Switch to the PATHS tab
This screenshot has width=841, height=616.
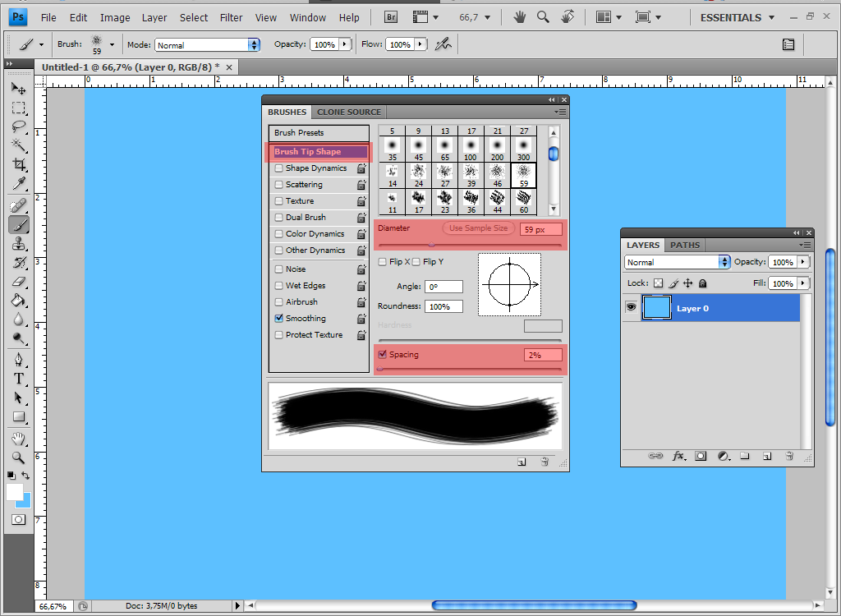pos(685,246)
